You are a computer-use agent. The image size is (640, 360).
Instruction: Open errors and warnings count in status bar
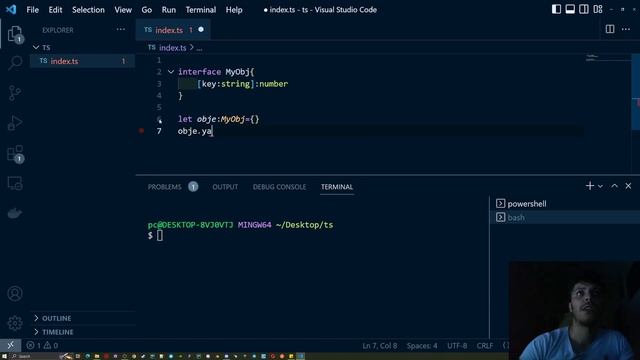pyautogui.click(x=42, y=345)
